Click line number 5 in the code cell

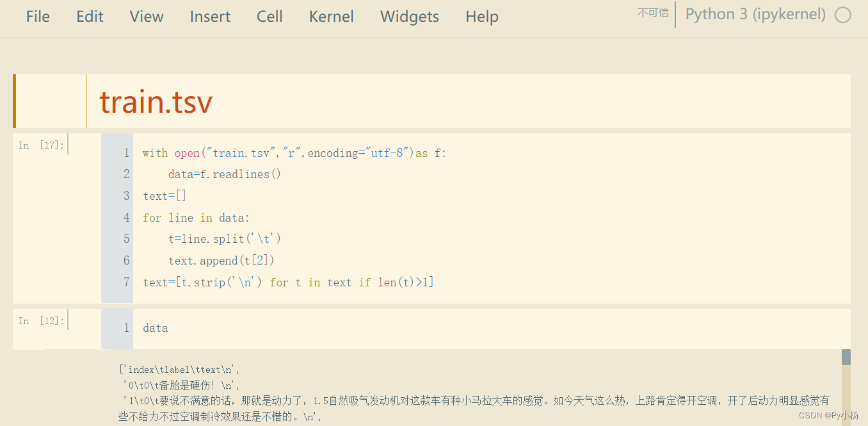coord(126,238)
